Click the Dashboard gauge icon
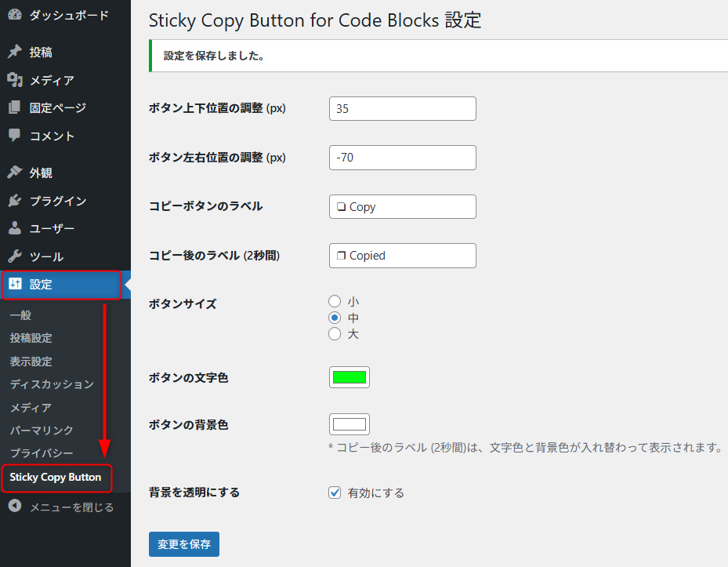The image size is (728, 567). click(x=15, y=15)
